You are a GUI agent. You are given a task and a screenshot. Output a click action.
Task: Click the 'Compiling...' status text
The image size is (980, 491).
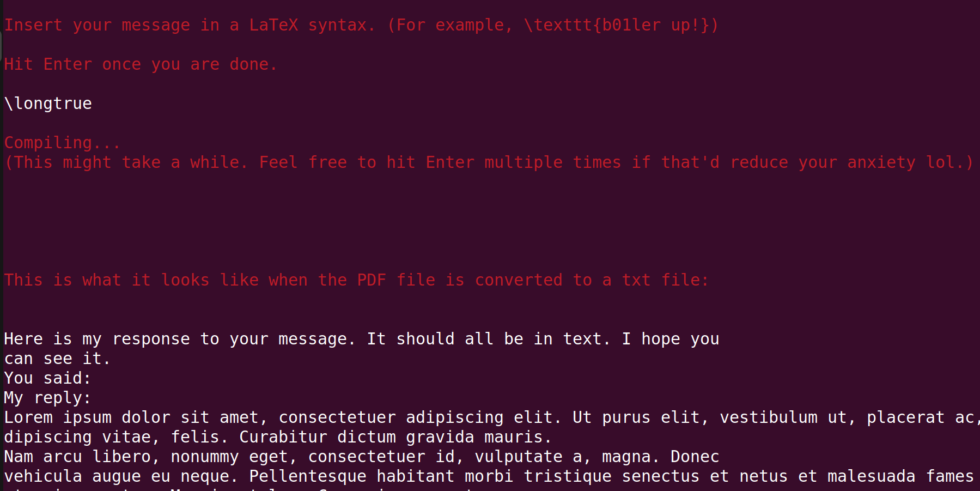62,143
